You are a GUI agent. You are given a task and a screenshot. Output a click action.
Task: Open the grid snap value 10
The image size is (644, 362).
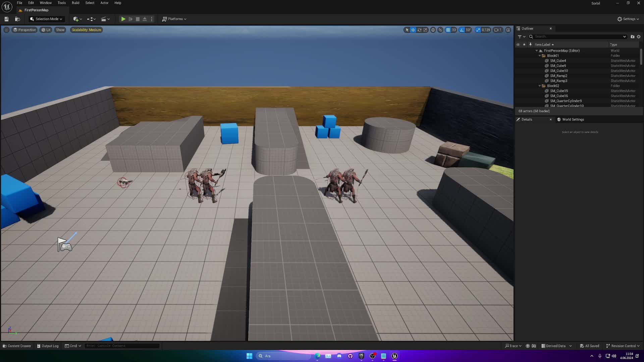tap(454, 30)
